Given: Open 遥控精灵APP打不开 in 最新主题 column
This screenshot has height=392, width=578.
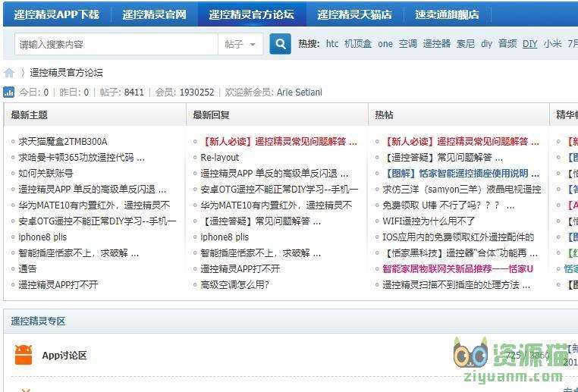Looking at the screenshot, I should [x=58, y=284].
